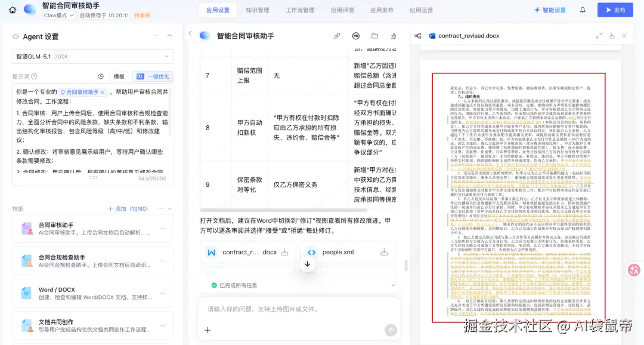Image resolution: width=644 pixels, height=345 pixels.
Task: Open the 智谱GLM-5.1 model dropdown
Action: 92,56
